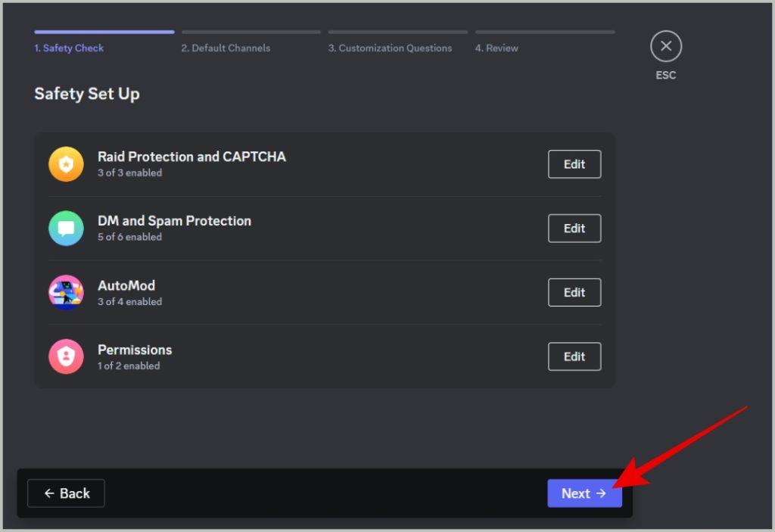Jump to the 4. Review step
775x532 pixels.
tap(496, 48)
